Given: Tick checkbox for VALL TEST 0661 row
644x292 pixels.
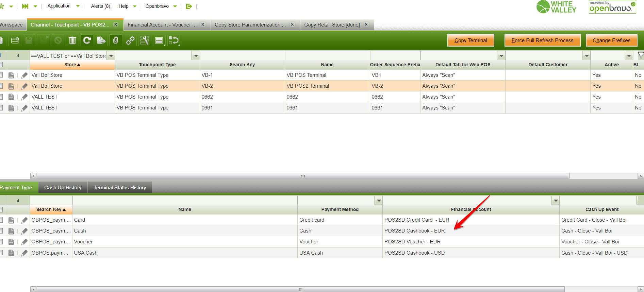Looking at the screenshot, I should coord(1,108).
